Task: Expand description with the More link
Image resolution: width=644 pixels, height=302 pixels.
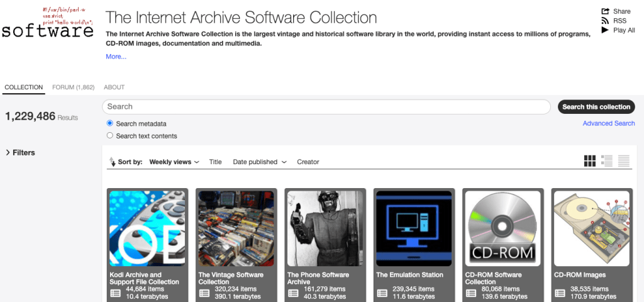Action: point(116,57)
